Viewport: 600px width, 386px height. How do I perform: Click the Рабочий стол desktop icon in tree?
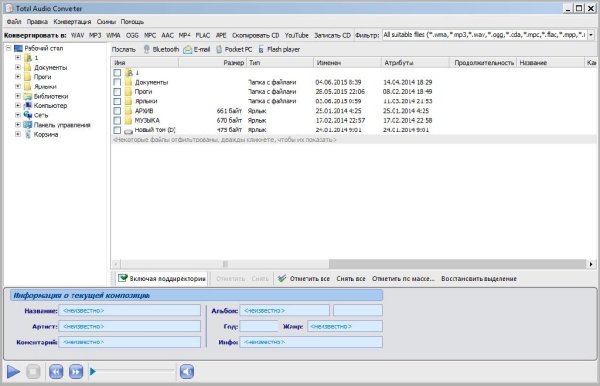tap(18, 48)
